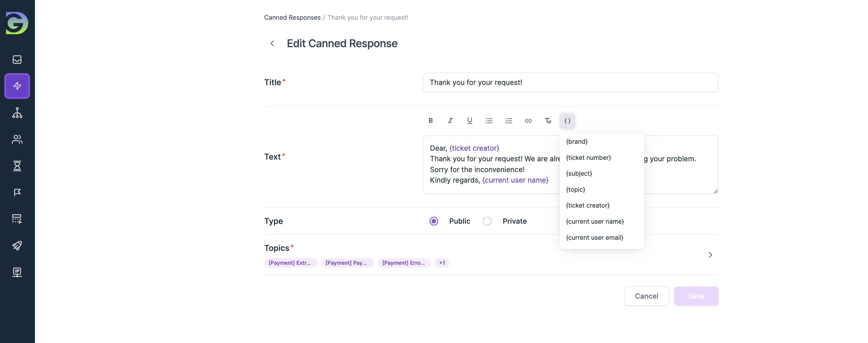The height and width of the screenshot is (343, 868).
Task: Select the Public type radio button
Action: pos(434,221)
